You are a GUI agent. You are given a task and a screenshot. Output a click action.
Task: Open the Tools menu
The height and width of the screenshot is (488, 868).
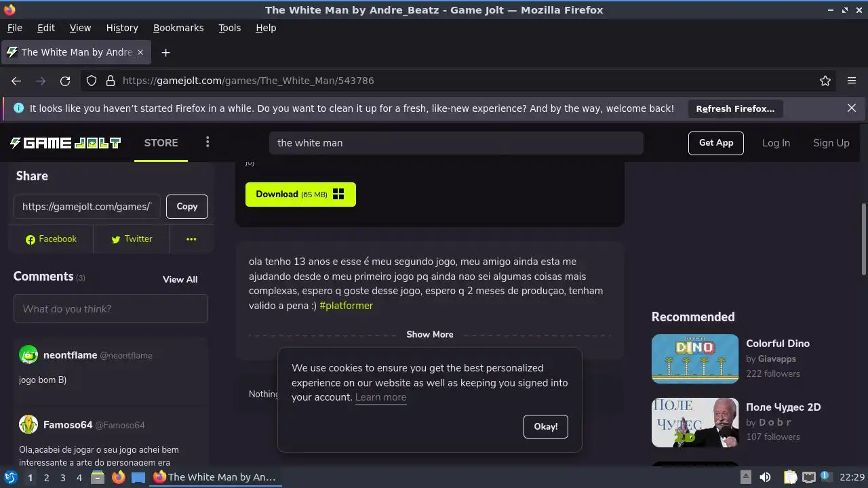pos(230,28)
